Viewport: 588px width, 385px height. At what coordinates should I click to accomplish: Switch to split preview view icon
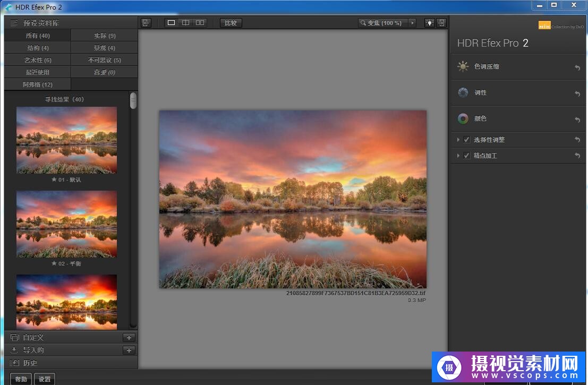point(185,23)
